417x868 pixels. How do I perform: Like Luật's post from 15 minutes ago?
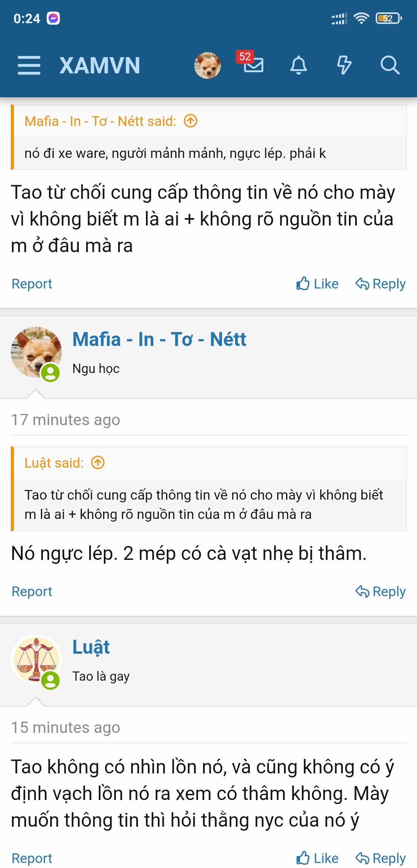317,858
